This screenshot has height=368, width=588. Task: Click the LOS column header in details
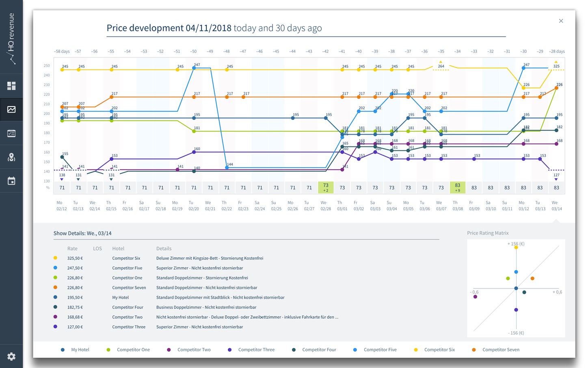(97, 248)
